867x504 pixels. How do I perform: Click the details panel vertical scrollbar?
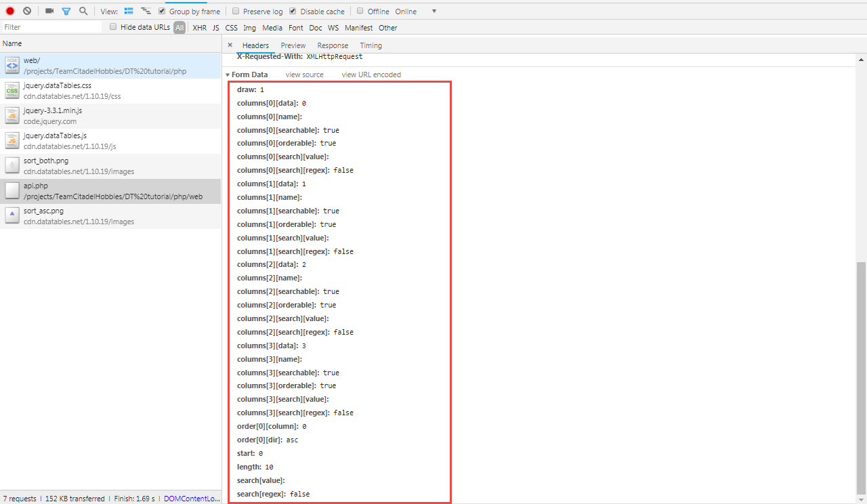point(861,378)
